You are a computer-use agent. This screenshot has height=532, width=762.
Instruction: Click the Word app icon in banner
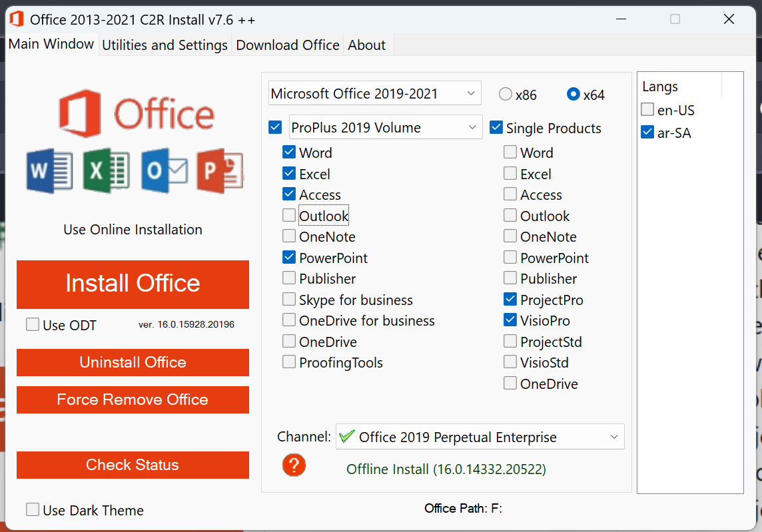coord(50,171)
